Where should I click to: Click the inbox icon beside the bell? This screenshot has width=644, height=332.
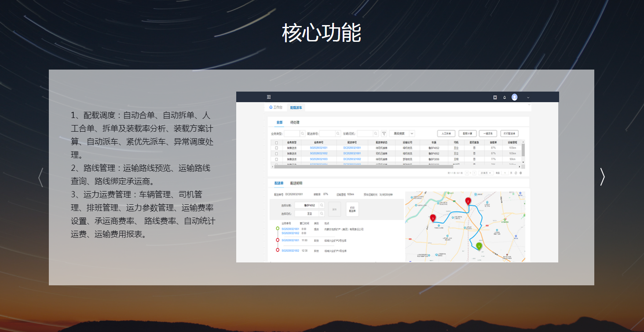[495, 97]
